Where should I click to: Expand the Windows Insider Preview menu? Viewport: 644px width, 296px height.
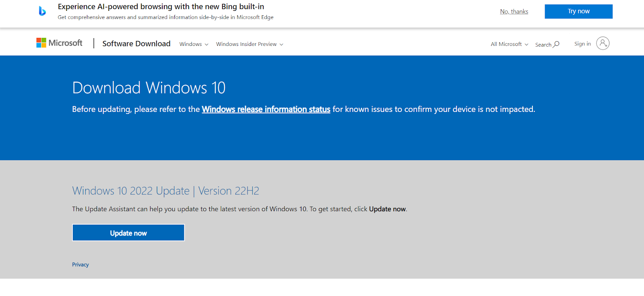(250, 44)
